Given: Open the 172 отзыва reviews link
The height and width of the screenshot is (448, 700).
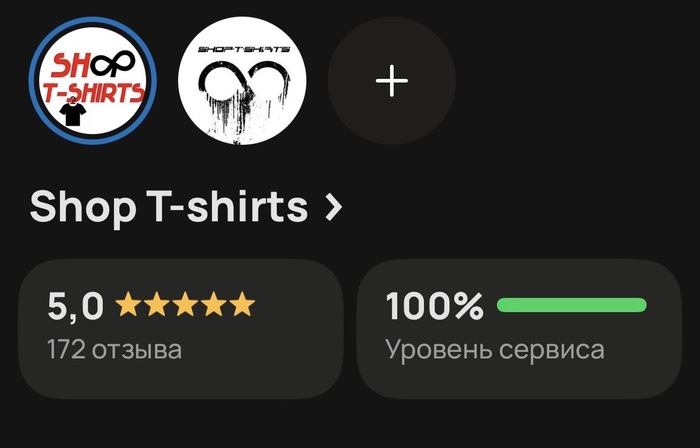Looking at the screenshot, I should click(115, 350).
